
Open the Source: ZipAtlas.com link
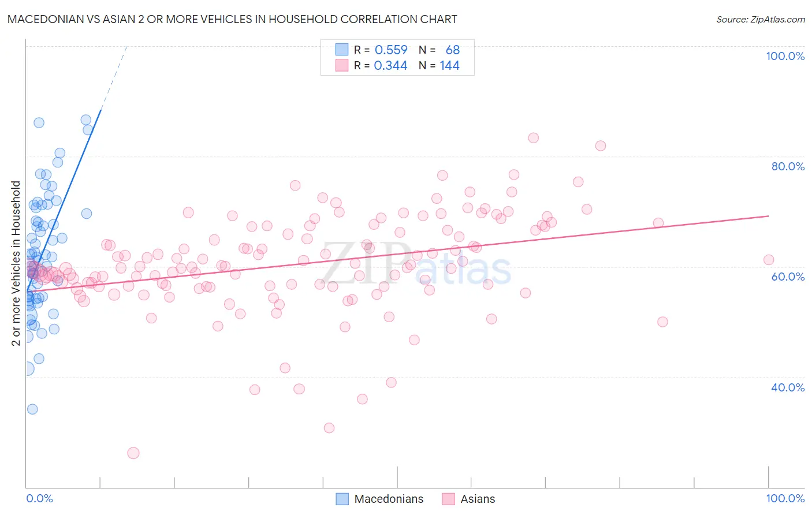pos(760,20)
